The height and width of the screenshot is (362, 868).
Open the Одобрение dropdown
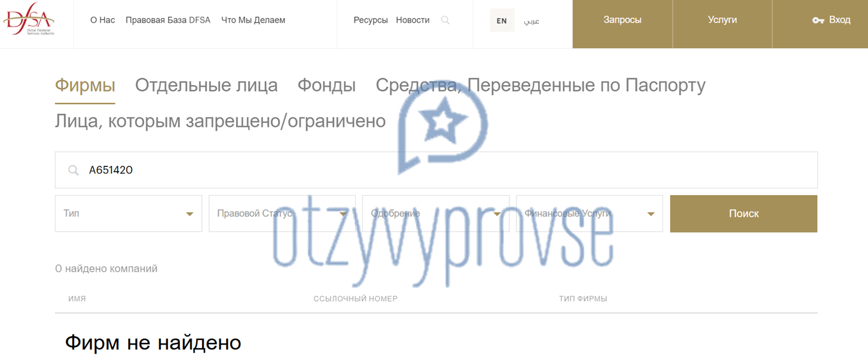(436, 214)
